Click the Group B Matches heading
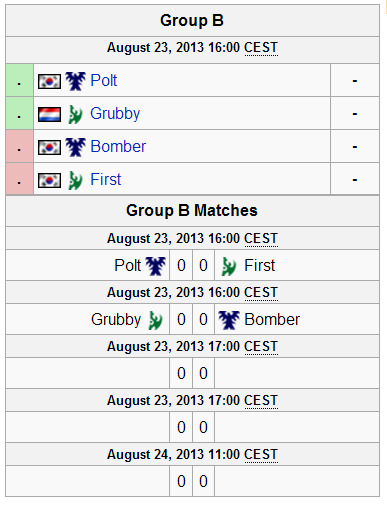 [192, 211]
